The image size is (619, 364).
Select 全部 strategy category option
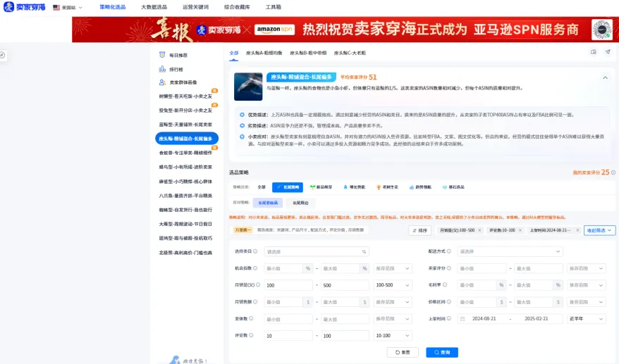[x=262, y=187]
